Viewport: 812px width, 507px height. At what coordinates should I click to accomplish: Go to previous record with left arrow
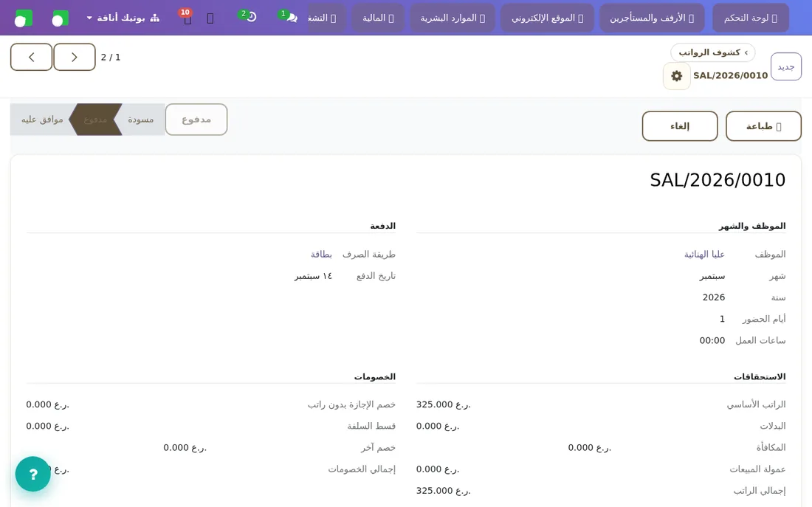tap(32, 57)
